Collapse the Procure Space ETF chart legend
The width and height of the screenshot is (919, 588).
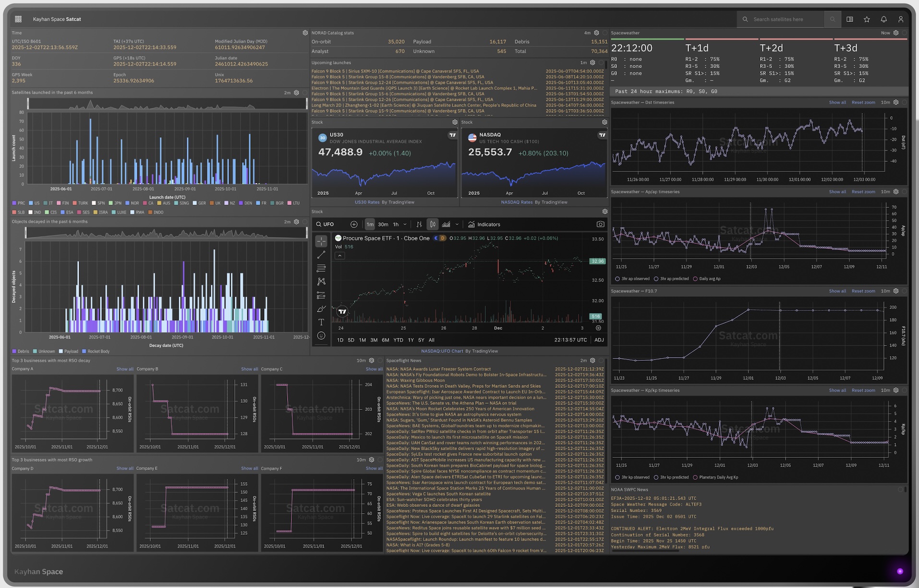tap(339, 255)
